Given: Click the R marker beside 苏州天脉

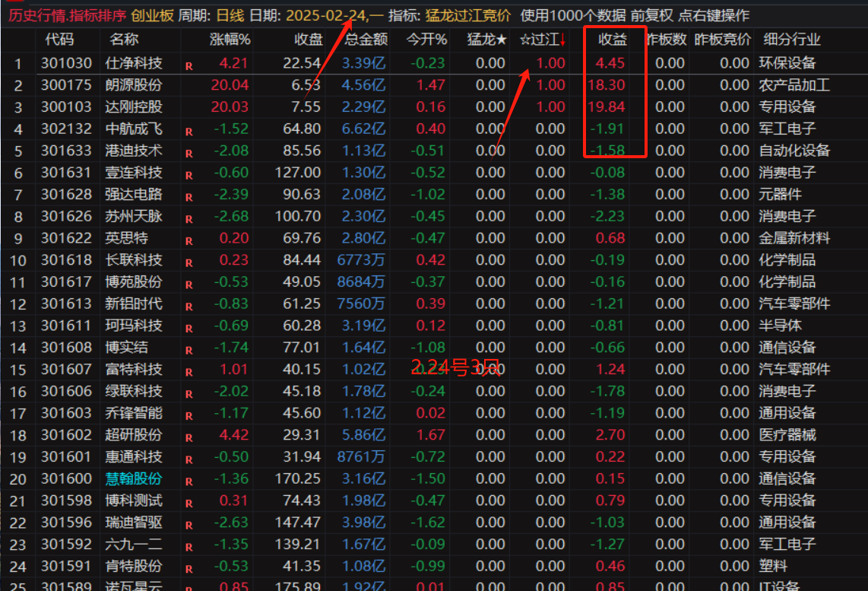Looking at the screenshot, I should click(x=188, y=220).
